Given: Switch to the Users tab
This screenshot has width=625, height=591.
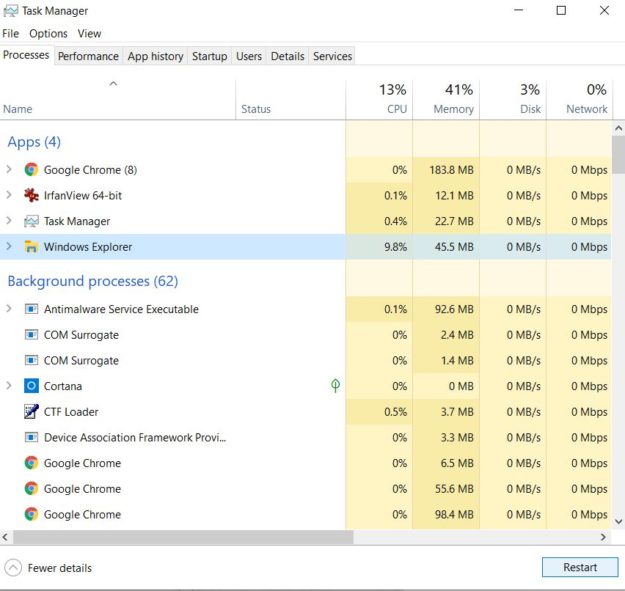Looking at the screenshot, I should [x=249, y=56].
